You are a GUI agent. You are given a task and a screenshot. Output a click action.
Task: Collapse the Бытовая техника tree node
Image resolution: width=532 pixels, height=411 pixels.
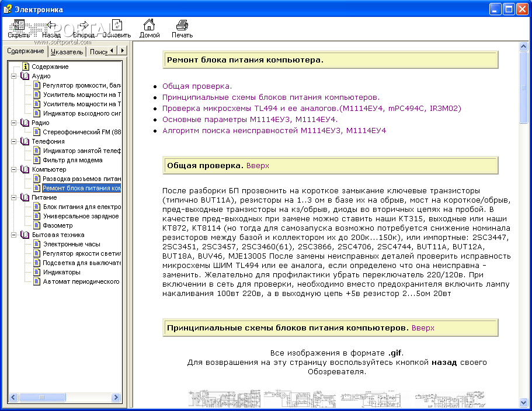coord(13,235)
